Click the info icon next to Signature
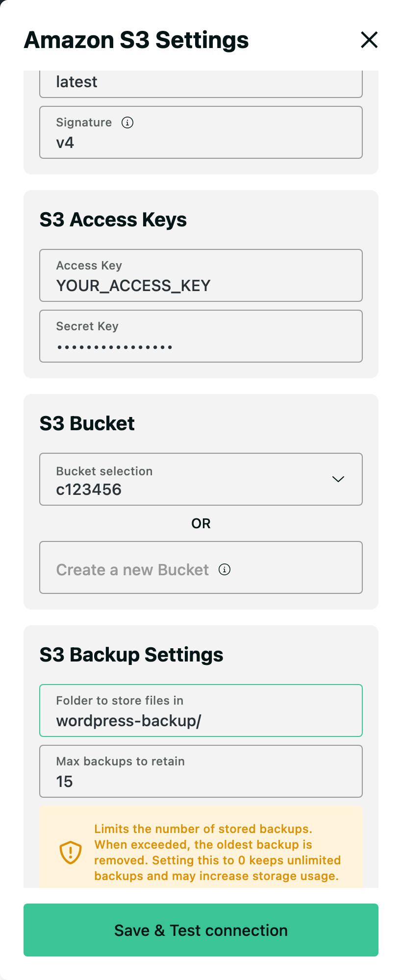The height and width of the screenshot is (980, 402). click(127, 122)
